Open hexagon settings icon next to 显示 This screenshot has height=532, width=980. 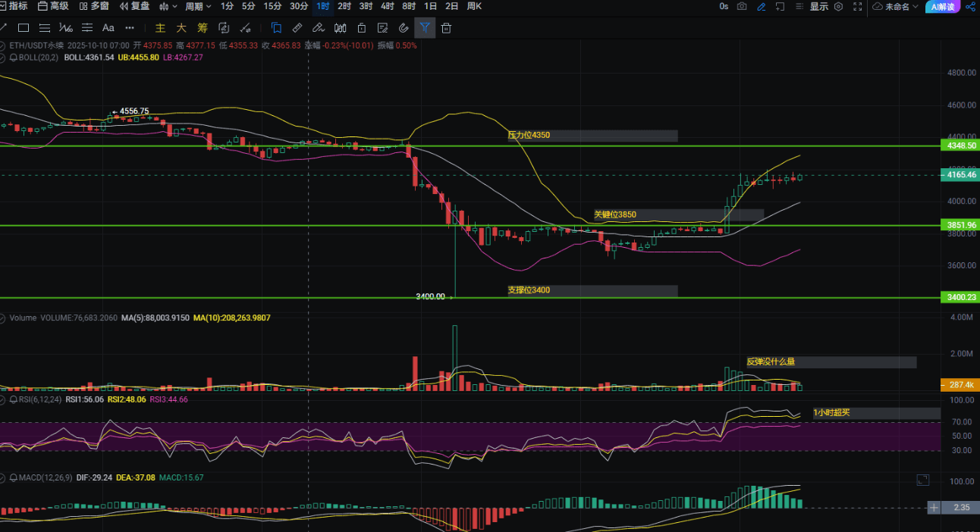(837, 6)
